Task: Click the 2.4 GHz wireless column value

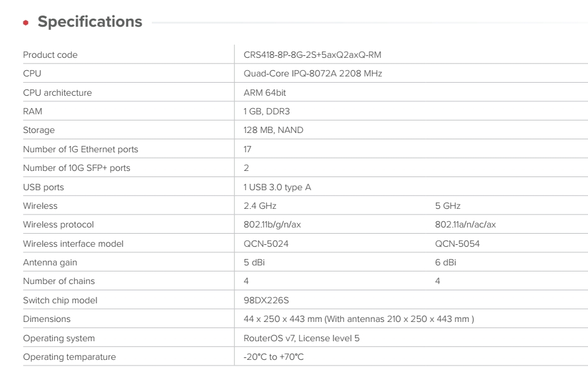Action: coord(259,206)
